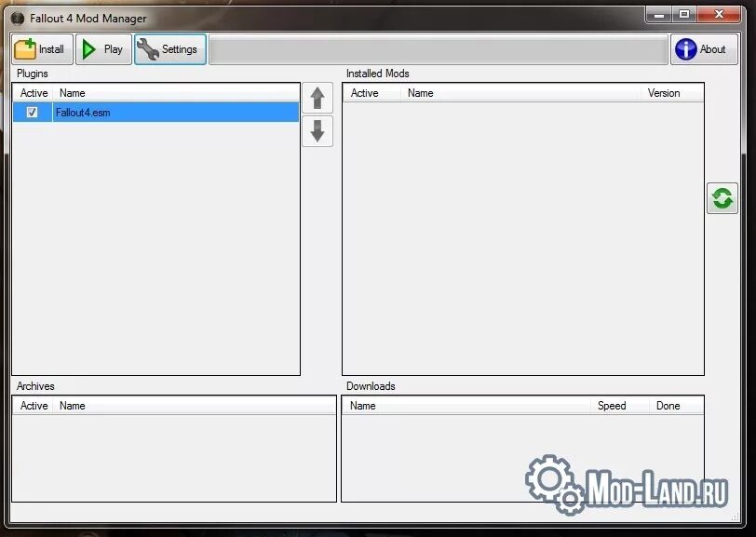Uncheck the Fallout4.esm active checkbox

point(32,113)
